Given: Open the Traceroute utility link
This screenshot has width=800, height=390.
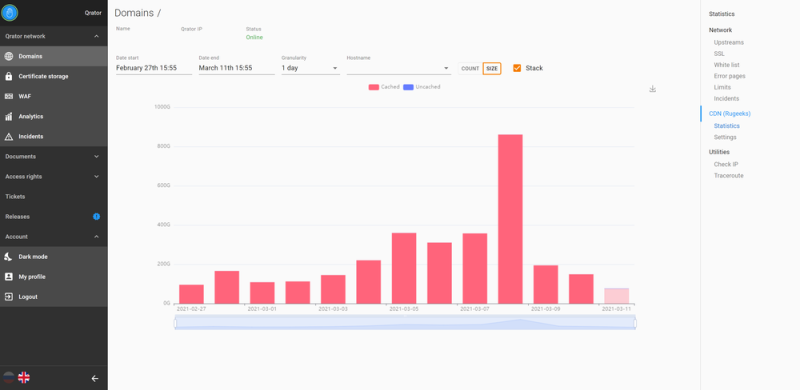Looking at the screenshot, I should (729, 176).
